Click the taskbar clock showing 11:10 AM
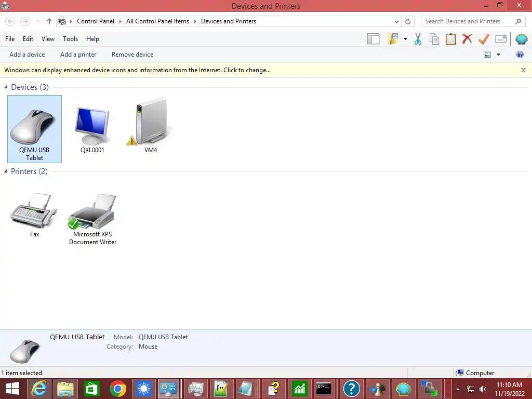Viewport: 532px width, 399px height. click(509, 389)
